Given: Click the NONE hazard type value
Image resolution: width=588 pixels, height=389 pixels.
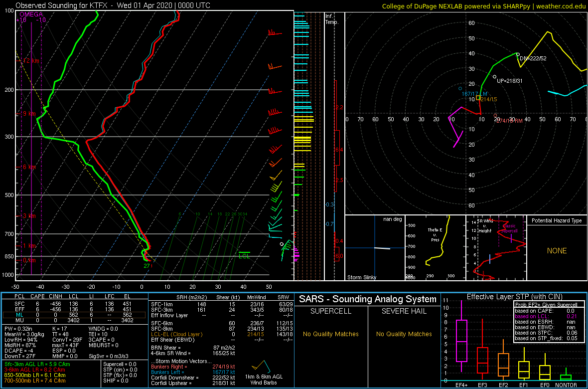Looking at the screenshot, I should (556, 251).
